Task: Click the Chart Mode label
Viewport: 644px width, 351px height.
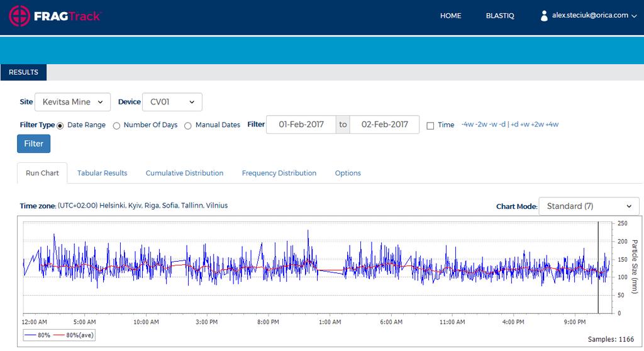Action: click(x=517, y=206)
